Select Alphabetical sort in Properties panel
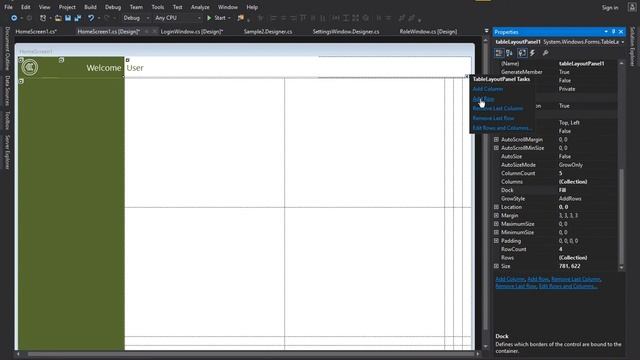The image size is (640, 360). (x=509, y=53)
